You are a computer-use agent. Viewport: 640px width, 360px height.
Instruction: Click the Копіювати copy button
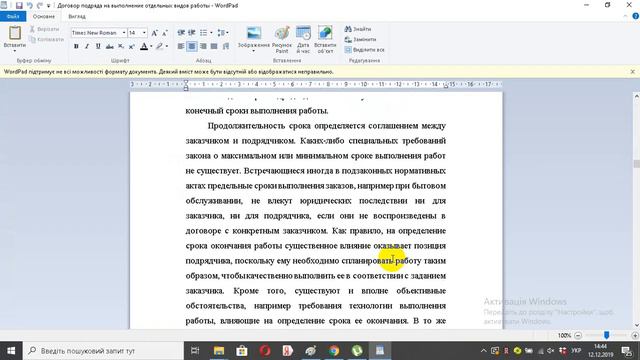(x=46, y=39)
